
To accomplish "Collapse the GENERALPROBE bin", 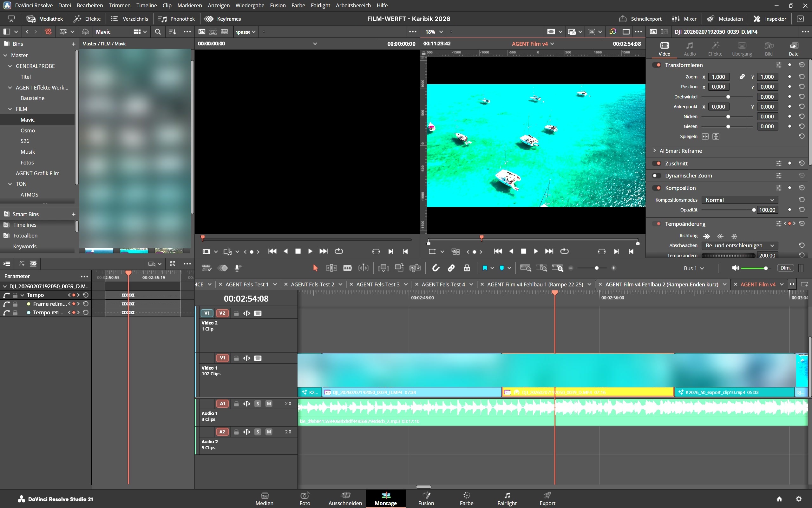I will pyautogui.click(x=10, y=66).
